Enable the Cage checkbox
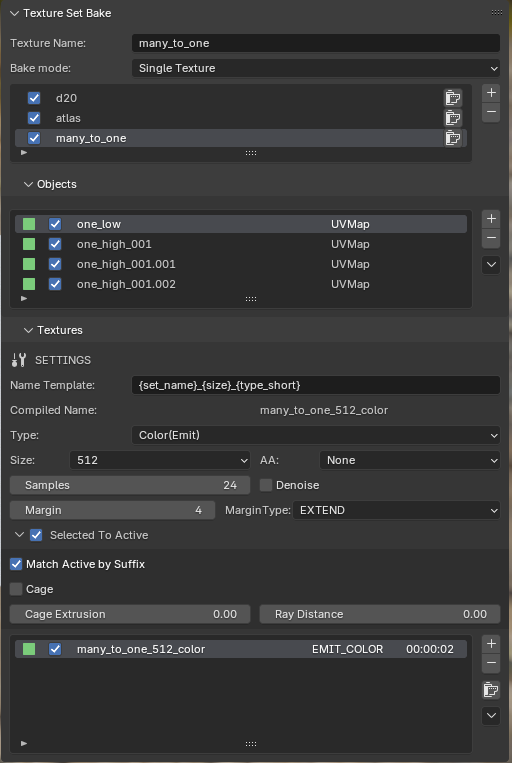The width and height of the screenshot is (512, 763). 16,589
